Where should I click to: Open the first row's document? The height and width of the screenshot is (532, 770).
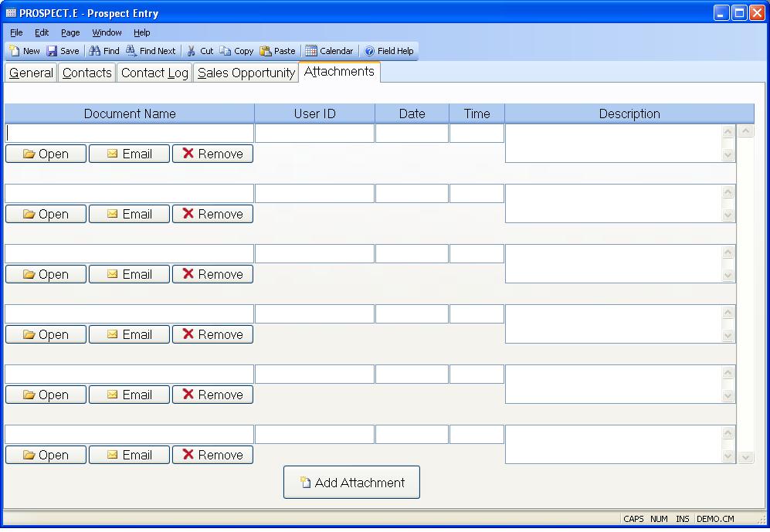point(46,154)
